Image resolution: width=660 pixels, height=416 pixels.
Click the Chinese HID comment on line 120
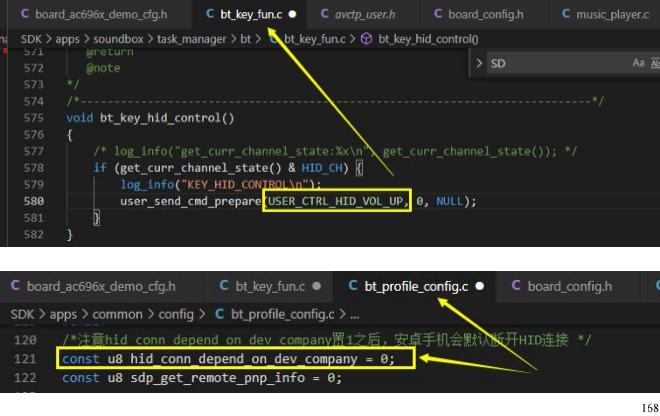[327, 340]
